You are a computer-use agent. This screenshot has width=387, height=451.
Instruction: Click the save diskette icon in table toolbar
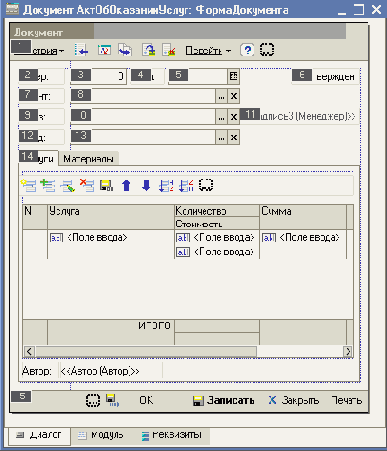(106, 185)
